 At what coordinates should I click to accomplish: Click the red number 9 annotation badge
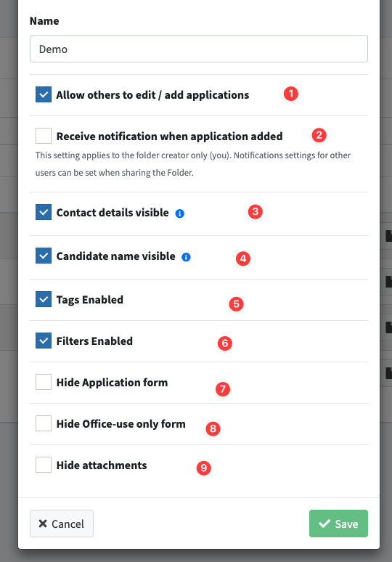pos(203,468)
